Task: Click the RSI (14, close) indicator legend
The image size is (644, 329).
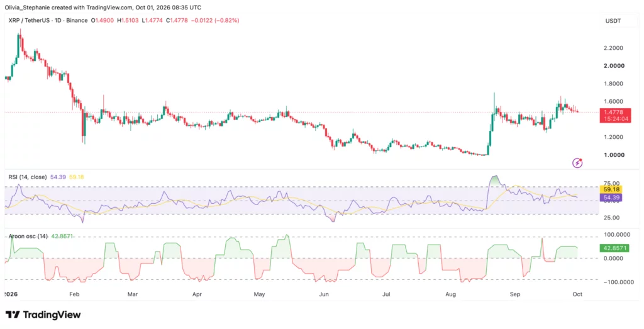Action: click(x=28, y=177)
